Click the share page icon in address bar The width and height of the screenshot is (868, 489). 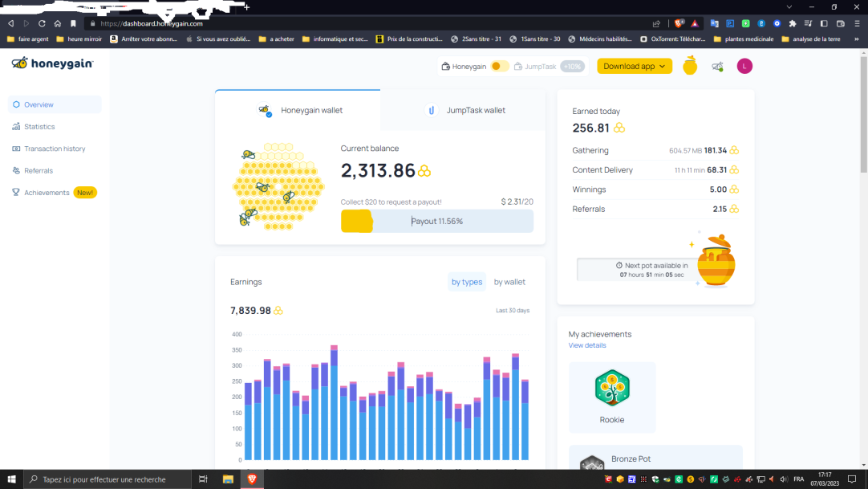coord(656,23)
